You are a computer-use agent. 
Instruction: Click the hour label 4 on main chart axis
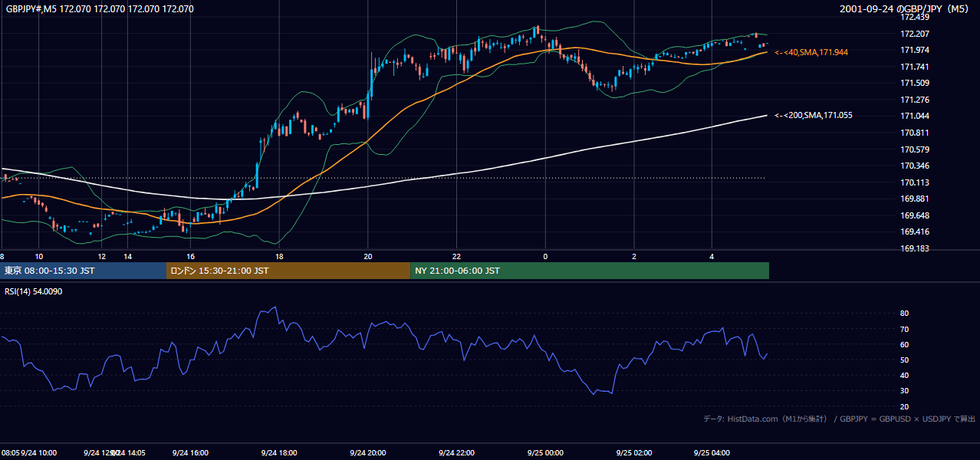click(712, 257)
